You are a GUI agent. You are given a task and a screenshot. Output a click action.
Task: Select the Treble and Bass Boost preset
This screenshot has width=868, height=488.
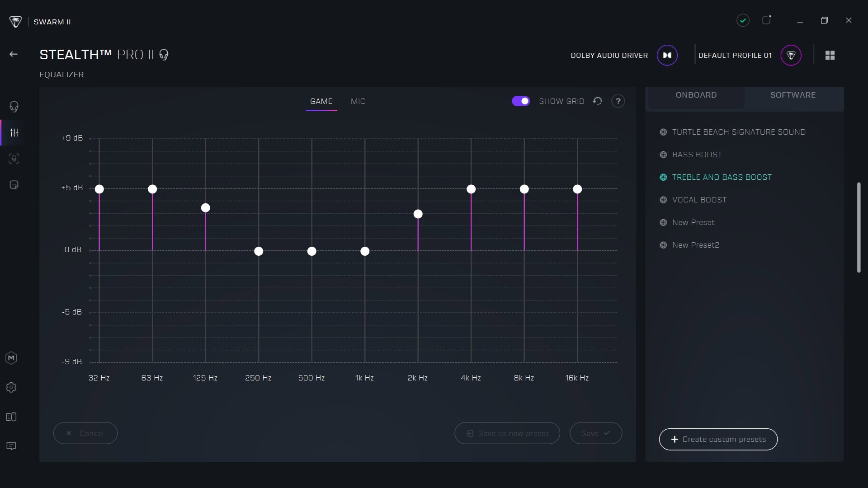(722, 178)
